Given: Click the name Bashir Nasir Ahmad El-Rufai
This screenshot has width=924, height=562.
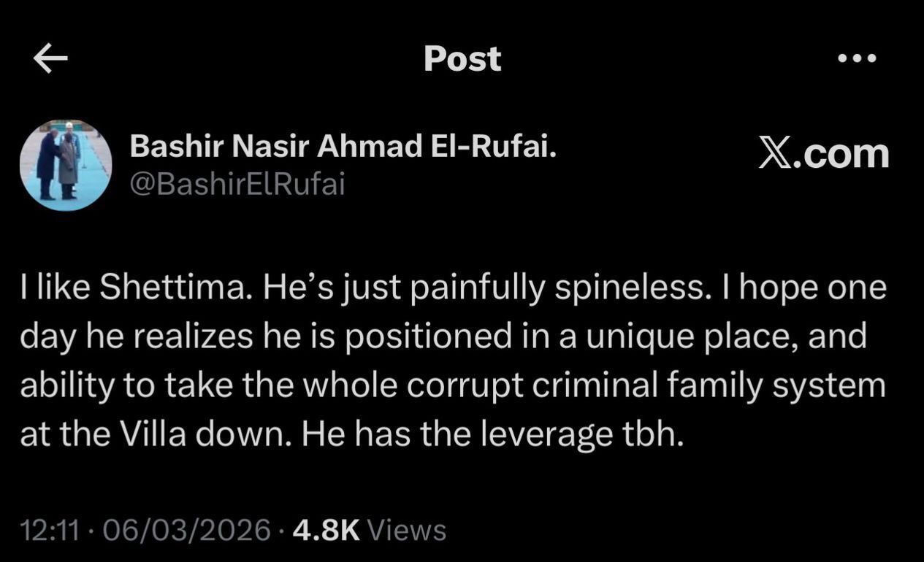Looking at the screenshot, I should click(345, 145).
